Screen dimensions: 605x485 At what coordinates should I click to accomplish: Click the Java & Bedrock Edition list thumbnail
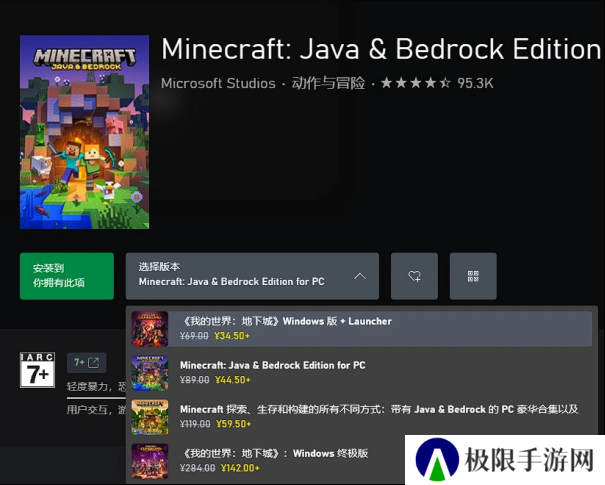(150, 373)
